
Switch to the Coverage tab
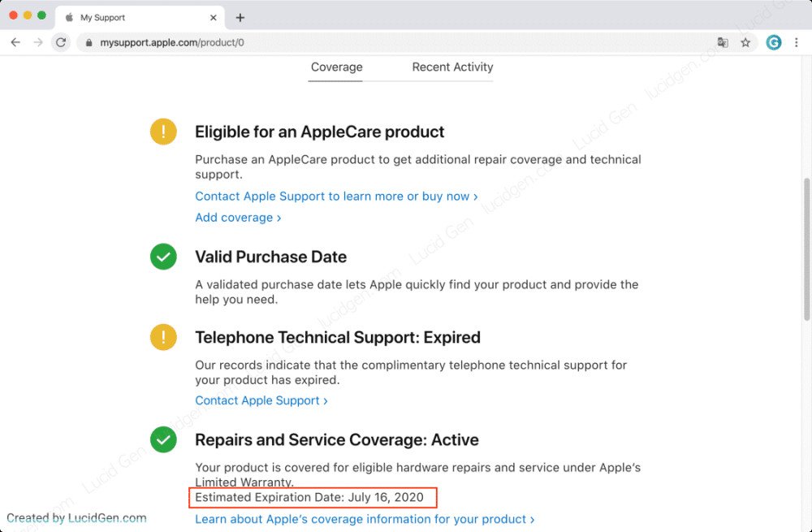click(337, 67)
